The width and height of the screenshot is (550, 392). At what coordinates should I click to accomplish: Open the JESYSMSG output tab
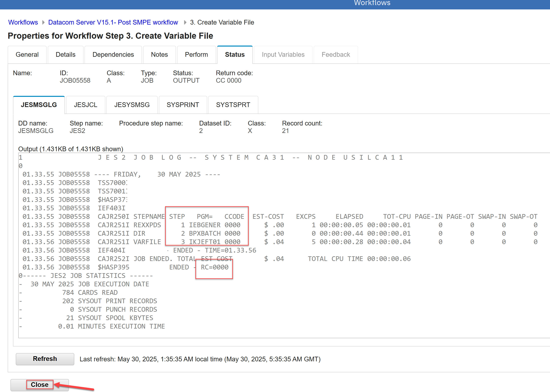(x=132, y=105)
